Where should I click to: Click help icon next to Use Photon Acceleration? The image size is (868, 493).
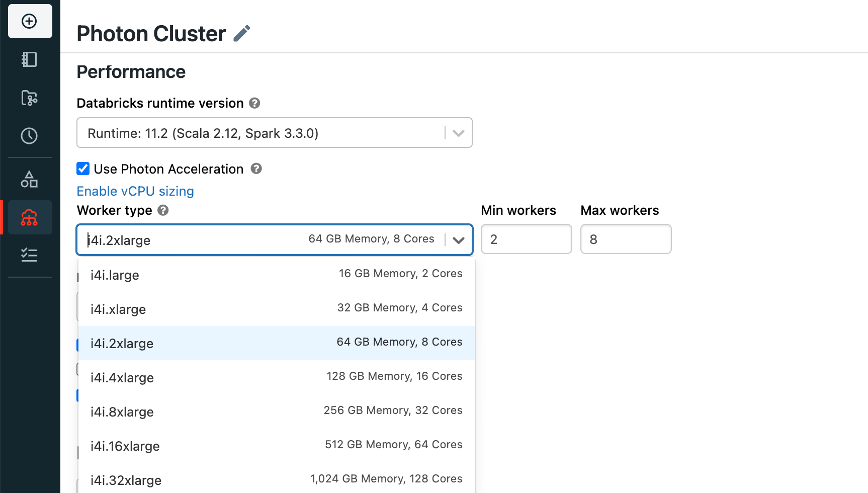(256, 169)
